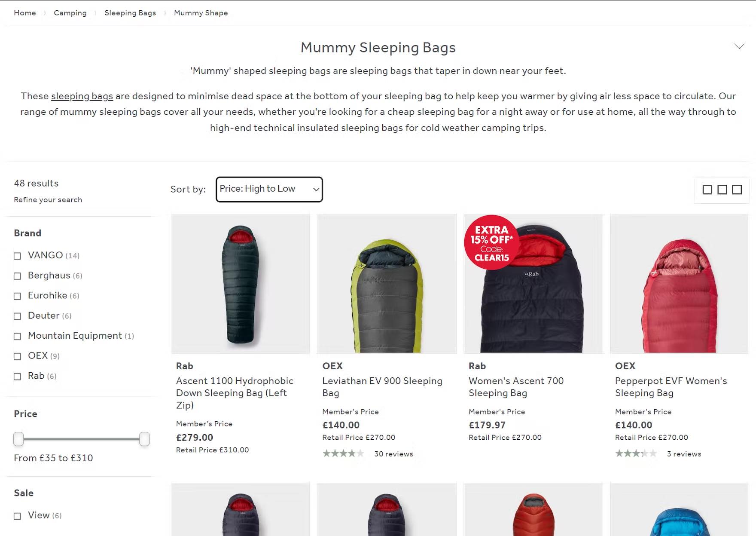Enable the OEX brand filter
Viewport: 756px width, 536px height.
pos(17,356)
